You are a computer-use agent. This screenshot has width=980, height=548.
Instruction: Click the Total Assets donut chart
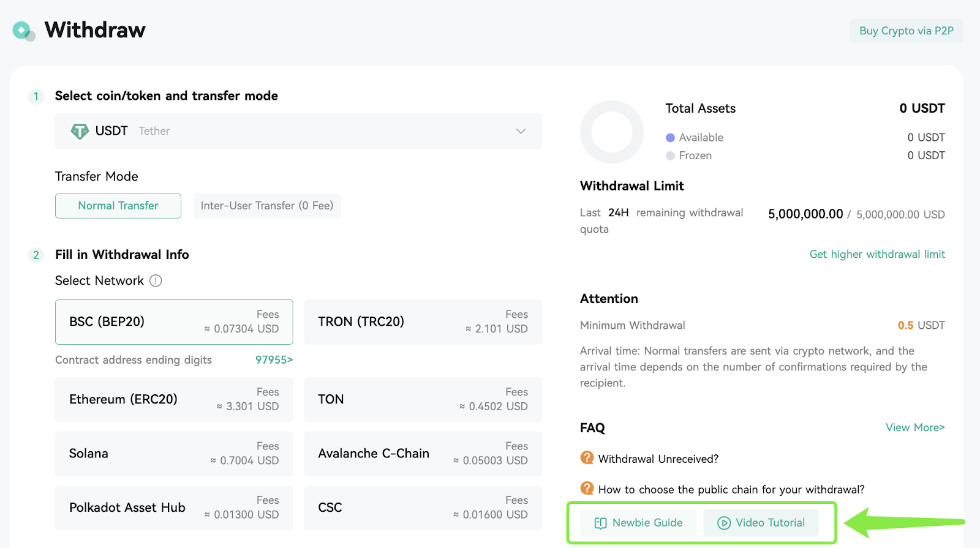coord(612,132)
